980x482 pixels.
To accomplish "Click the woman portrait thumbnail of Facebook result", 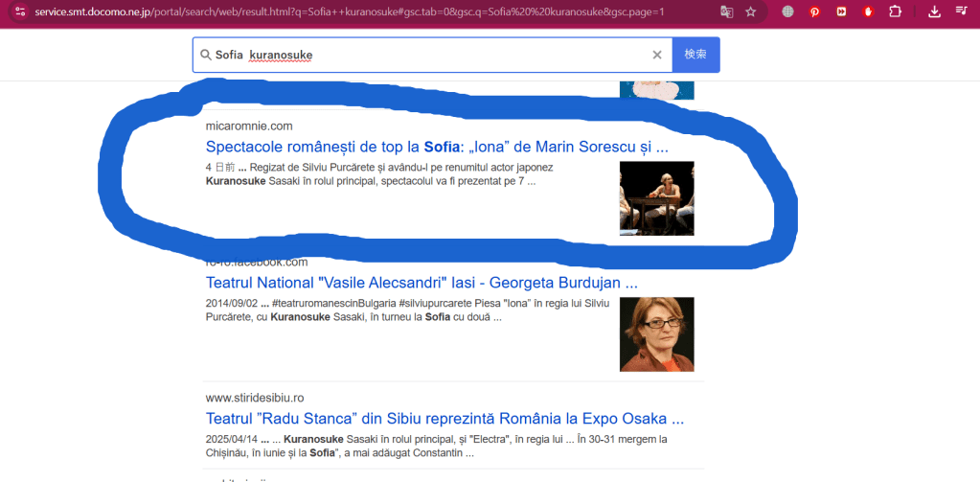I will point(657,334).
